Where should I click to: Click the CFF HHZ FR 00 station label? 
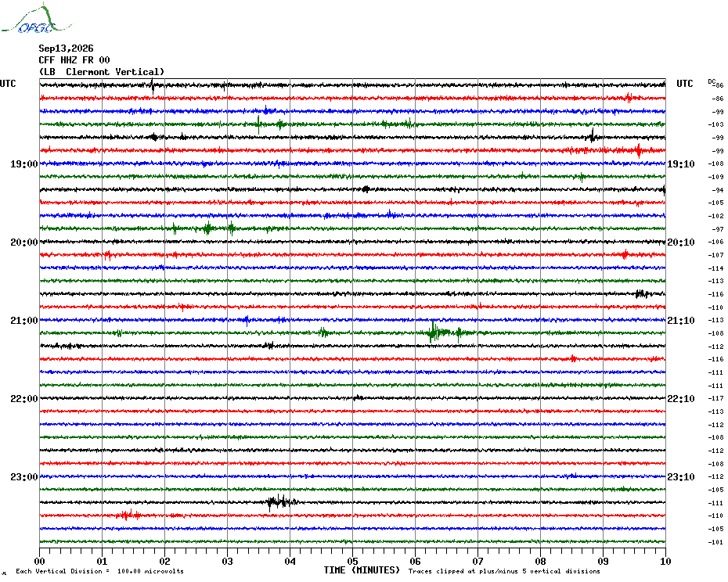pos(74,60)
